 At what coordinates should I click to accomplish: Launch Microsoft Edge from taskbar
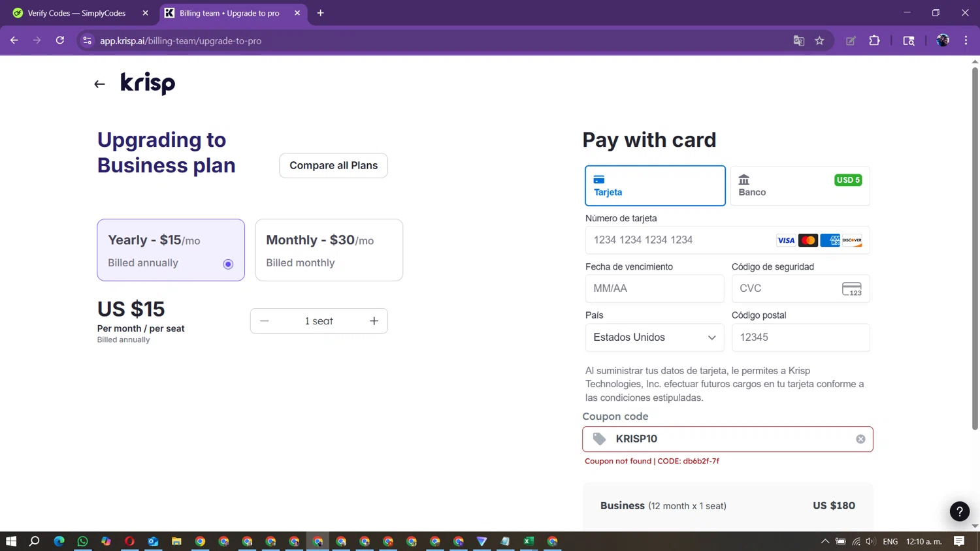[59, 541]
